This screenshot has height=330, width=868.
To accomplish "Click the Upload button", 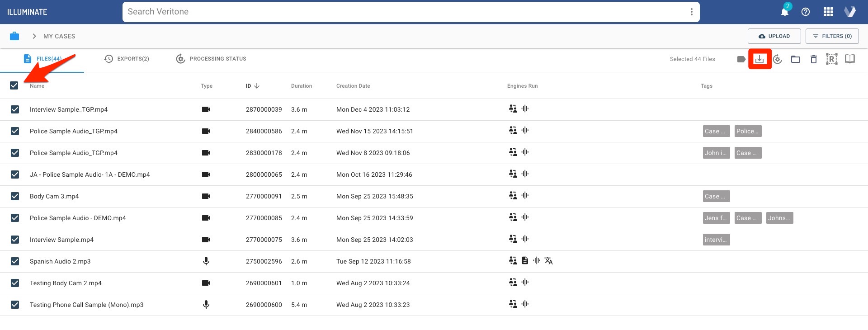I will click(774, 36).
